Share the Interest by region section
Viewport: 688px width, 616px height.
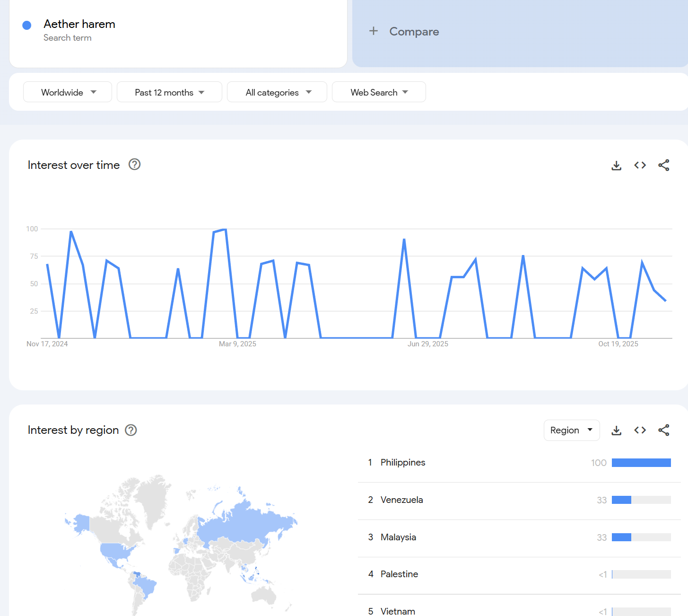[x=663, y=430]
